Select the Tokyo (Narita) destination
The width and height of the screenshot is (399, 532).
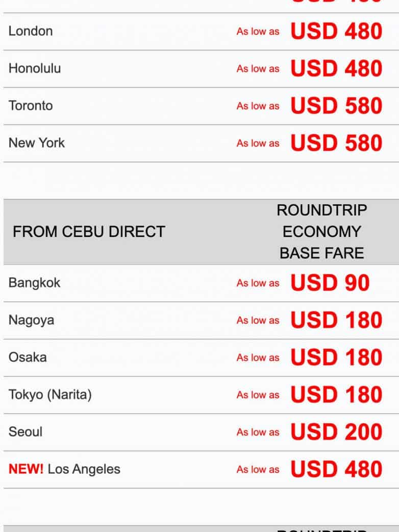click(x=50, y=395)
